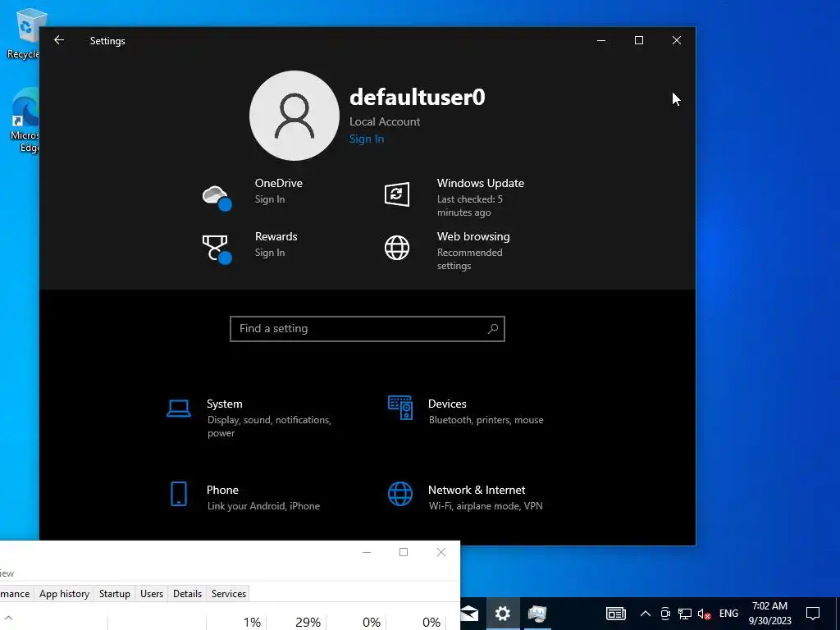
Task: Click the search magnifier icon
Action: (493, 328)
